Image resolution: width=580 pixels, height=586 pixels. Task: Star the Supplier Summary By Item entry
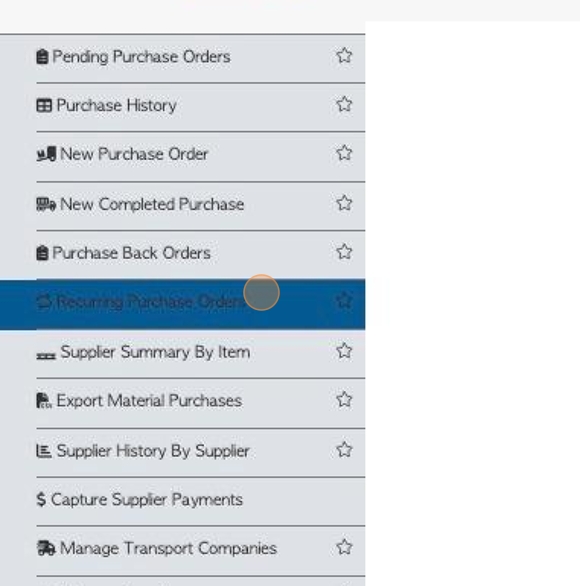(344, 351)
